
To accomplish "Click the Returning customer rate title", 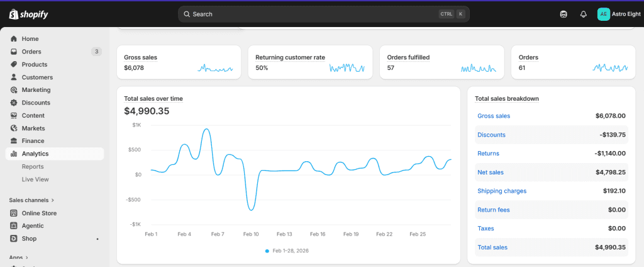I will tap(290, 57).
